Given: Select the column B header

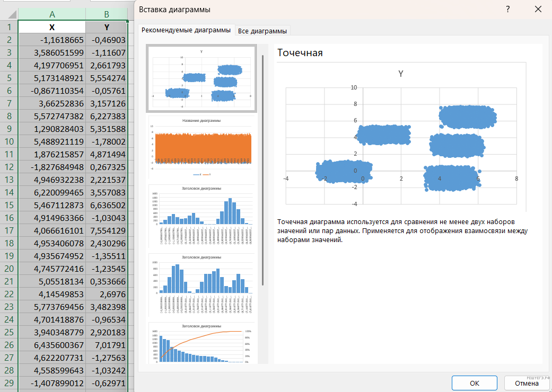Looking at the screenshot, I should pyautogui.click(x=107, y=14).
